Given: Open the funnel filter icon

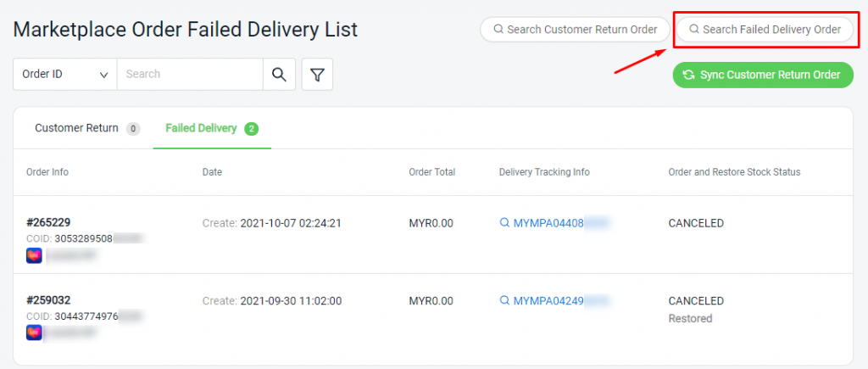Looking at the screenshot, I should (x=317, y=75).
